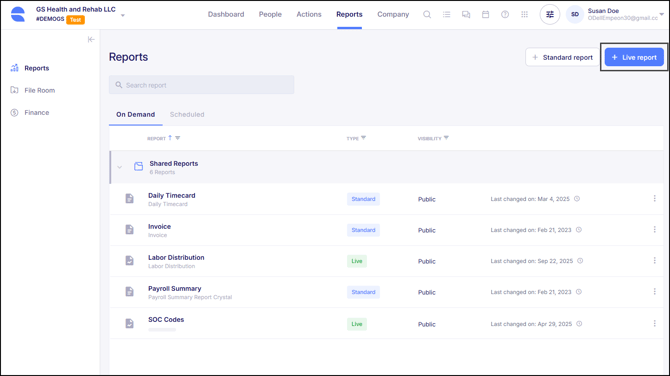Open the task list icon in top bar

447,15
